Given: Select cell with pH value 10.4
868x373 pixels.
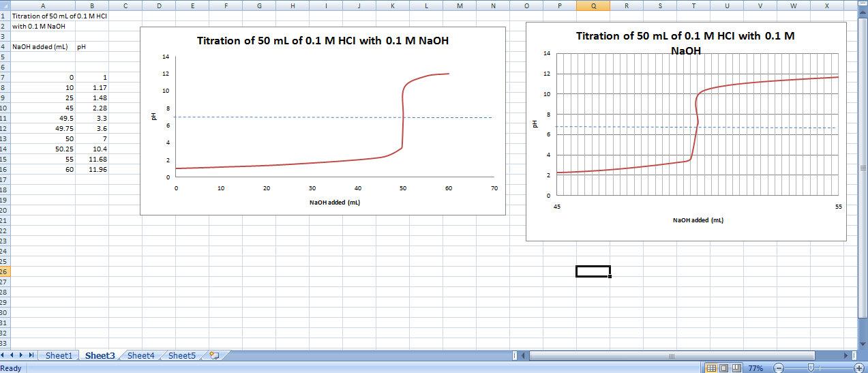Looking at the screenshot, I should pos(92,149).
